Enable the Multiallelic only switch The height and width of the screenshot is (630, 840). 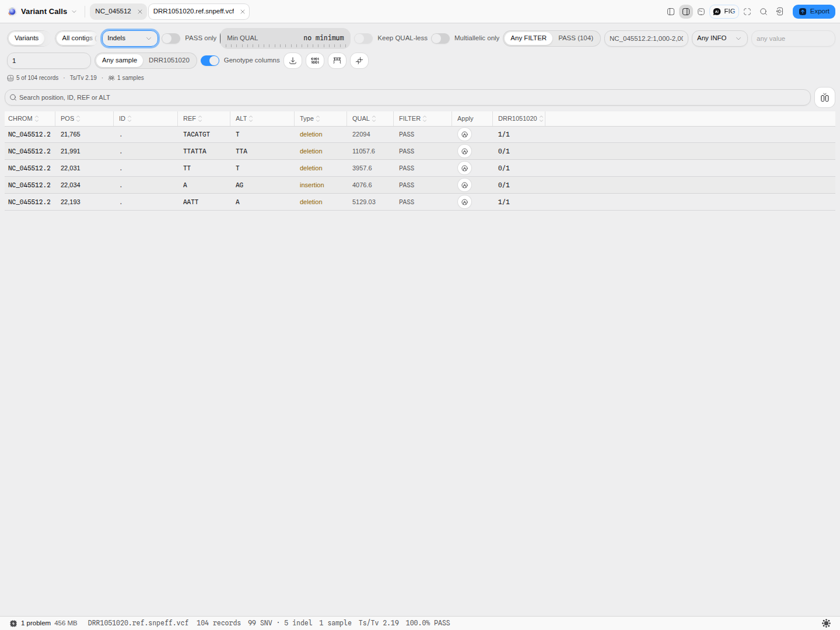coord(440,38)
